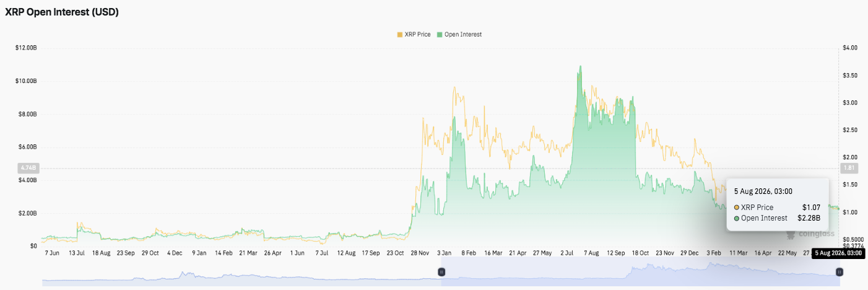Click the "12 Aug" x-axis date label
This screenshot has width=868, height=290.
347,253
